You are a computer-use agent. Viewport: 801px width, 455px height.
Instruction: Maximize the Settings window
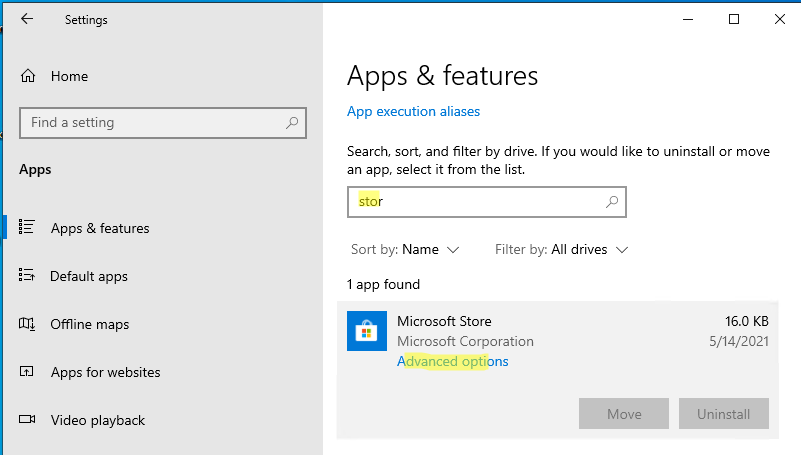pos(734,19)
